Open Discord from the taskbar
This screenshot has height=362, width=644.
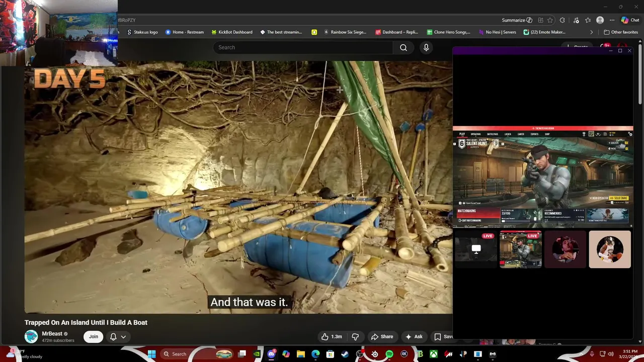click(272, 354)
